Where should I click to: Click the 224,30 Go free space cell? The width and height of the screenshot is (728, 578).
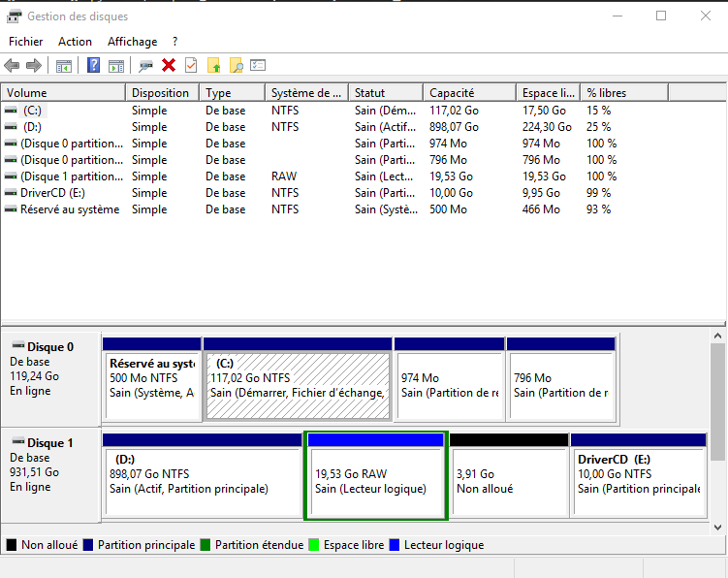[x=547, y=127]
